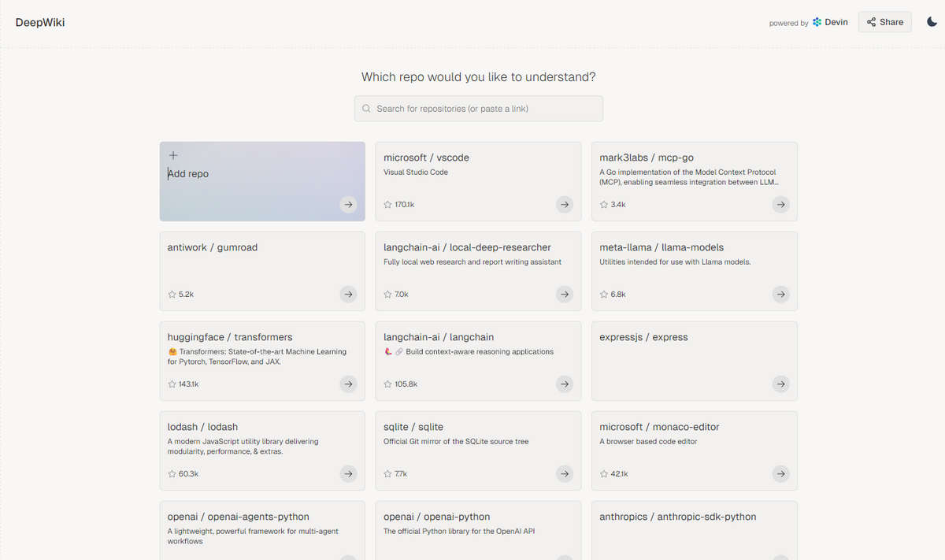945x560 pixels.
Task: Open antiwork / gumroad repo title
Action: coord(213,247)
